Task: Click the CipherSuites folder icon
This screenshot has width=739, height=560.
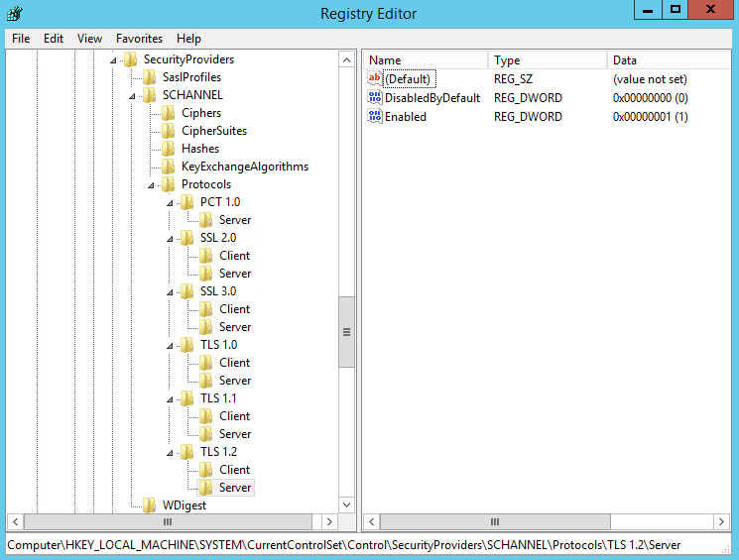Action: [169, 131]
